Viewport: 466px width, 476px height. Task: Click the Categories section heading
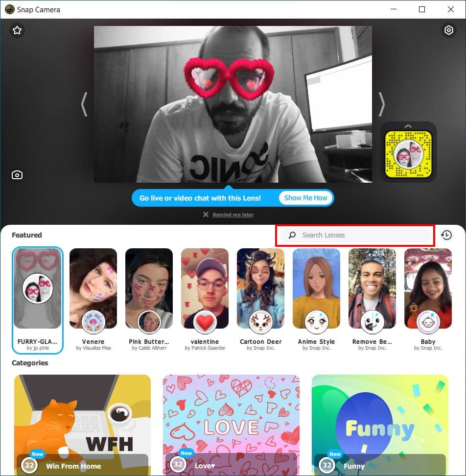click(x=30, y=363)
